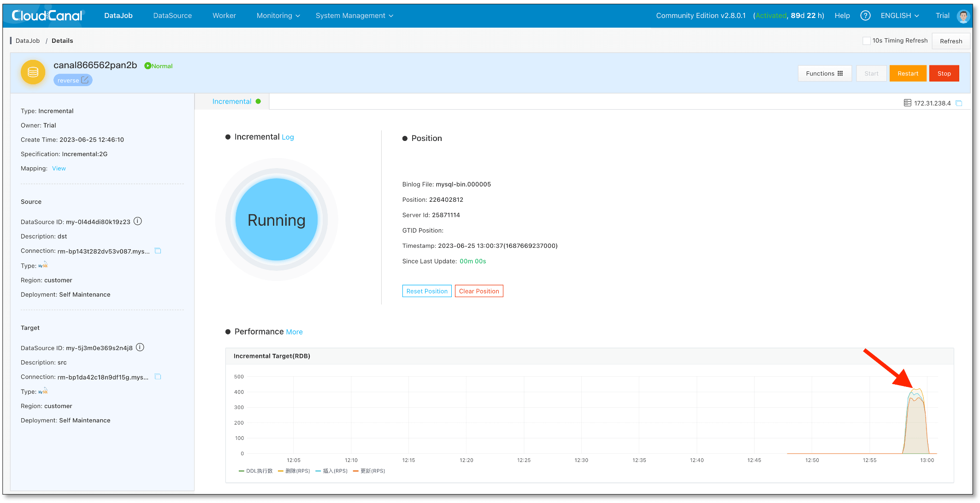
Task: Click target DataSource ID info icon
Action: (x=140, y=347)
